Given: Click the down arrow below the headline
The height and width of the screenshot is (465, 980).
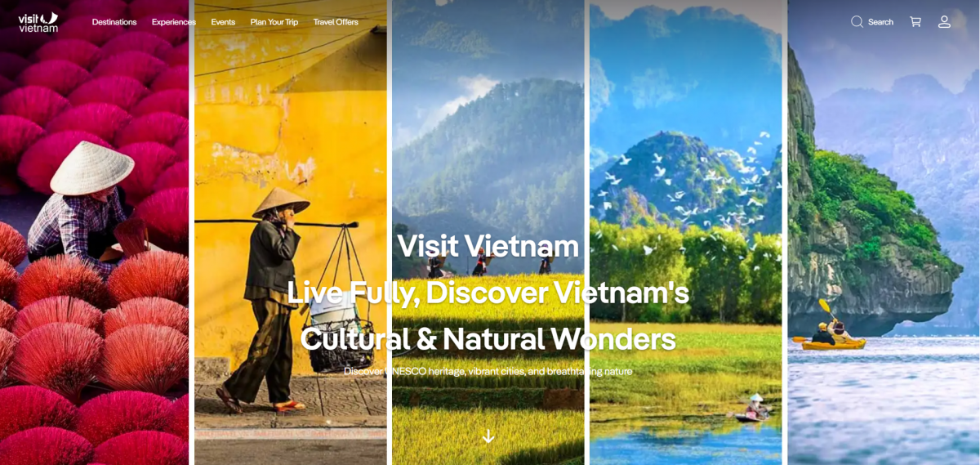Looking at the screenshot, I should coord(488,436).
